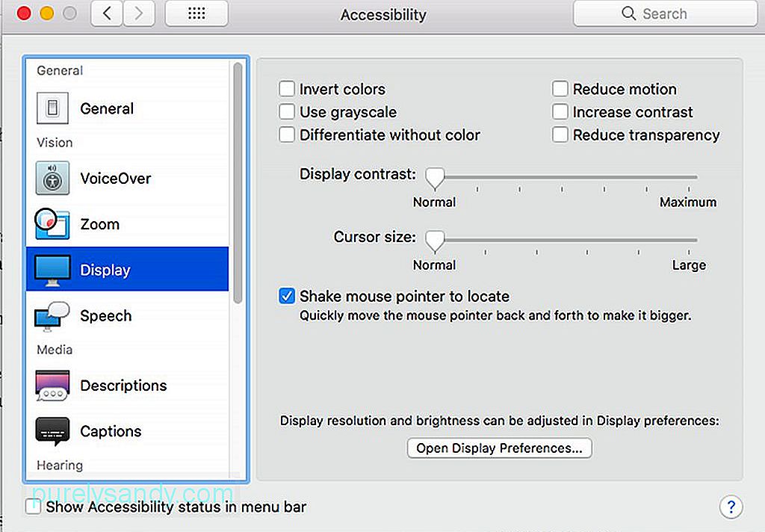Viewport: 765px width, 532px height.
Task: Enable Invert colors checkbox
Action: coord(287,89)
